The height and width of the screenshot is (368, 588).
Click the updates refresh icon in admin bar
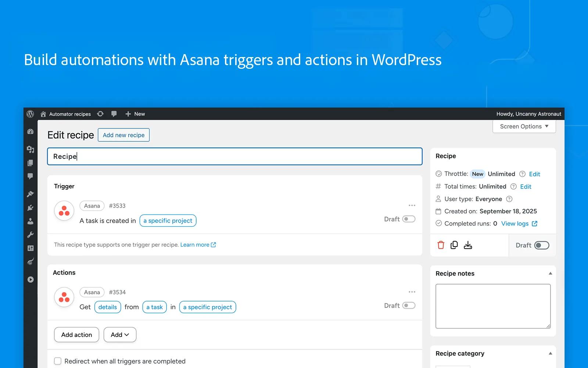pos(100,114)
